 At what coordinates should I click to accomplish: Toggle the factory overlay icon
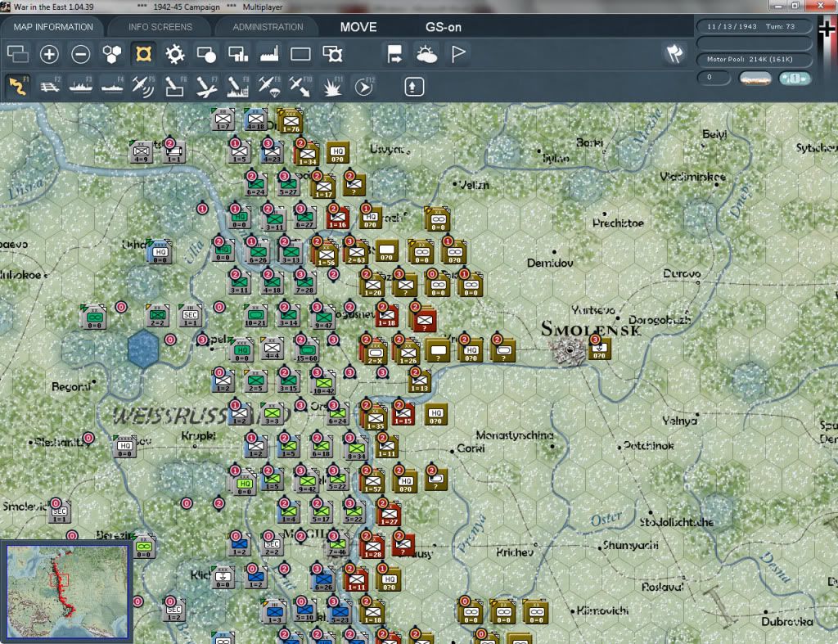269,54
